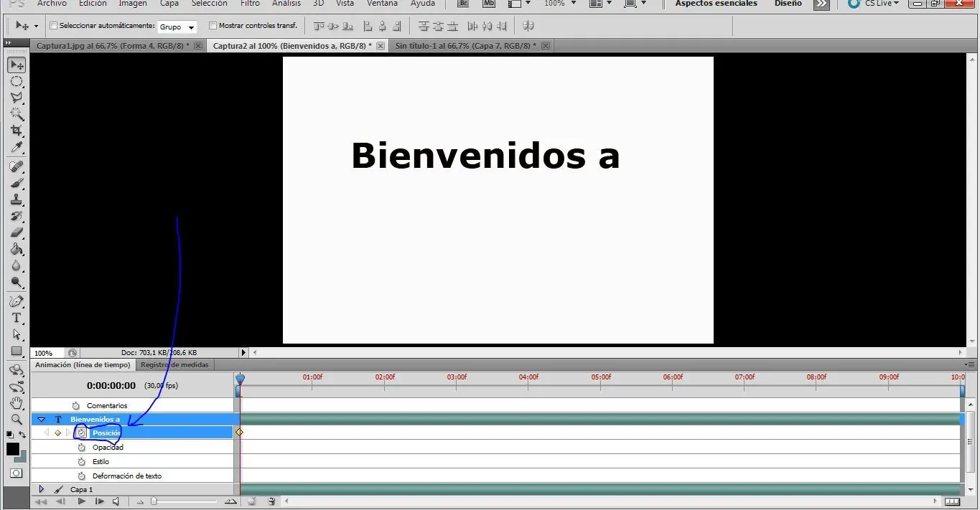980x510 pixels.
Task: Toggle the Estilo stopwatch
Action: pyautogui.click(x=81, y=461)
